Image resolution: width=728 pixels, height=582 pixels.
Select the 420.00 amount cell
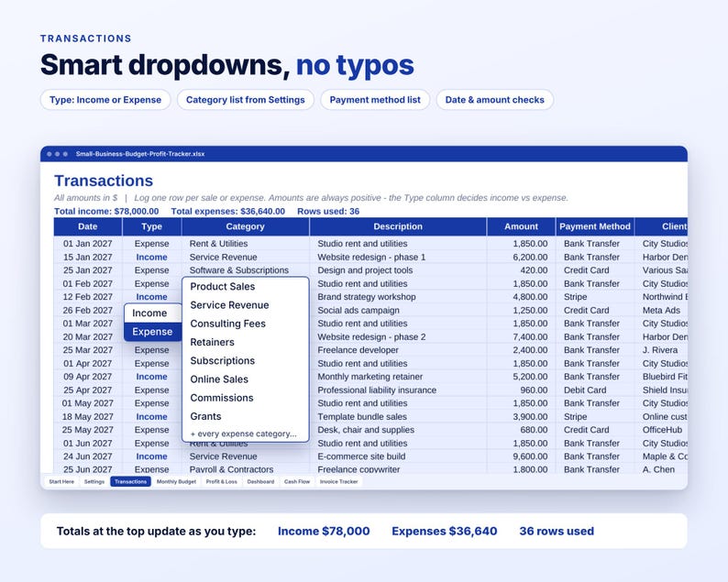point(521,270)
